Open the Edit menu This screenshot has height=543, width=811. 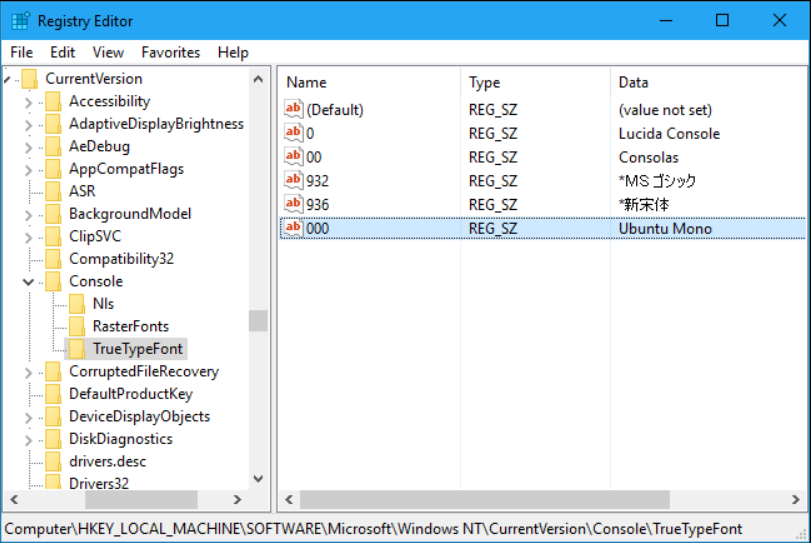pos(63,52)
